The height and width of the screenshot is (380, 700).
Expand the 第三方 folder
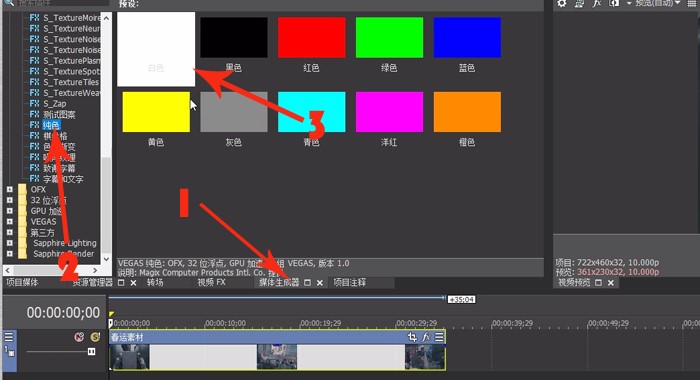[x=10, y=232]
